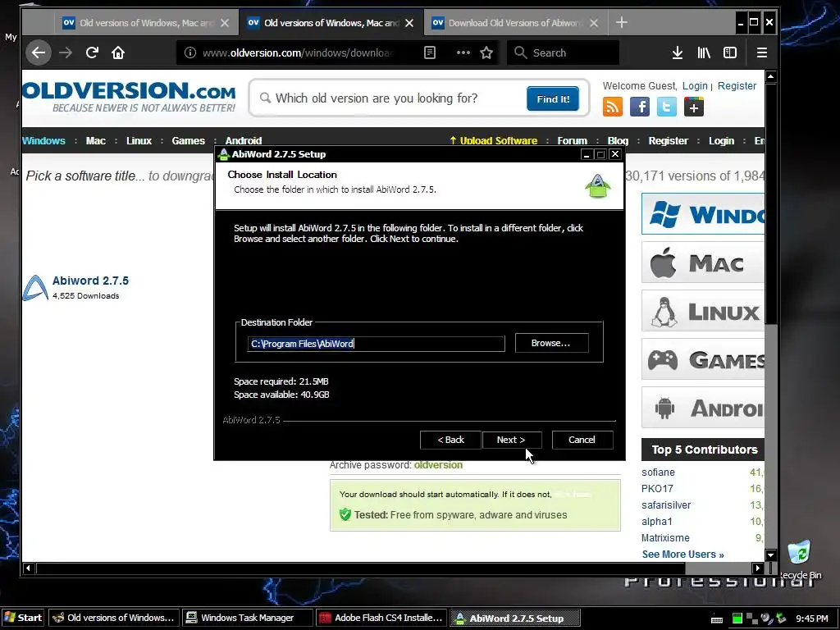Click the taskbar clock 9:45 PM
The image size is (840, 630).
click(x=811, y=619)
